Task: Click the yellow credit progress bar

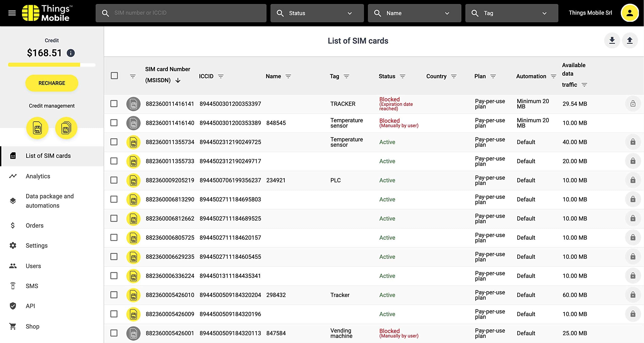Action: click(x=44, y=65)
